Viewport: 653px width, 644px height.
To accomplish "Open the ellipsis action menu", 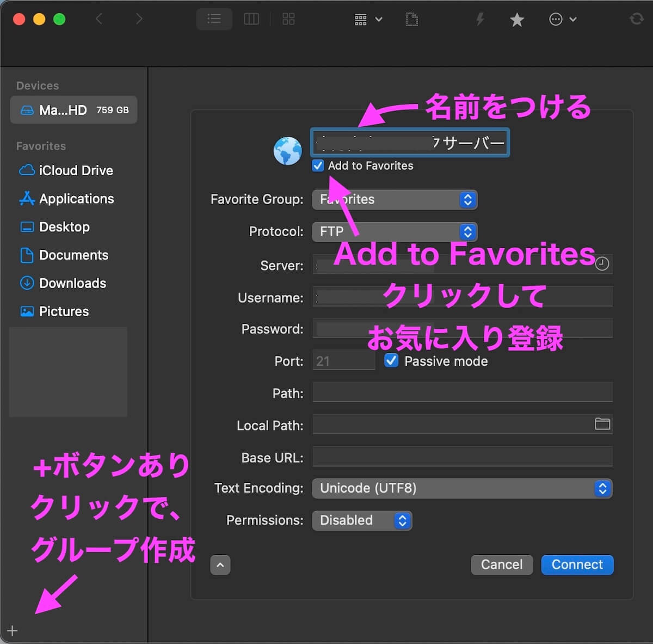I will (563, 20).
